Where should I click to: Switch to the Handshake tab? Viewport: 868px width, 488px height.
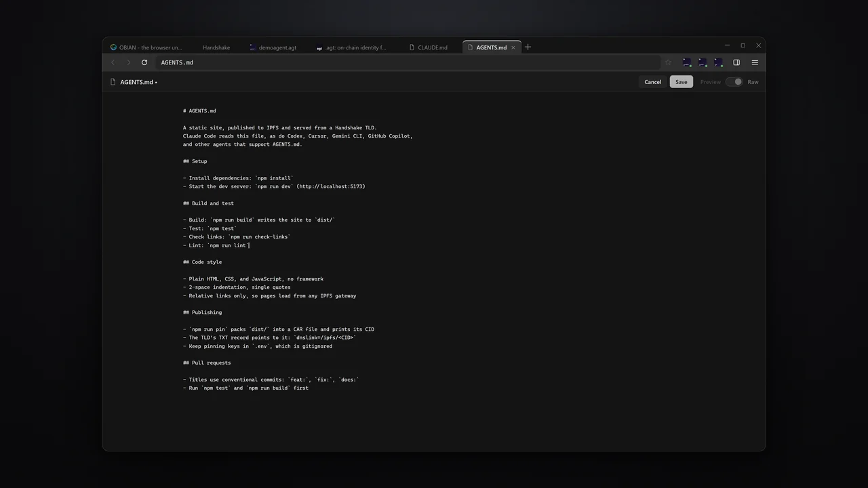coord(216,47)
